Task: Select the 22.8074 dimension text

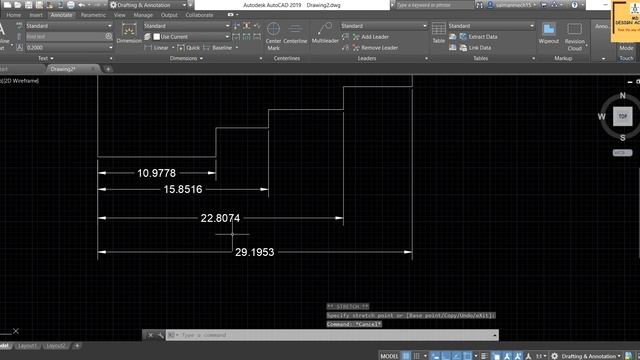Action: tap(220, 218)
